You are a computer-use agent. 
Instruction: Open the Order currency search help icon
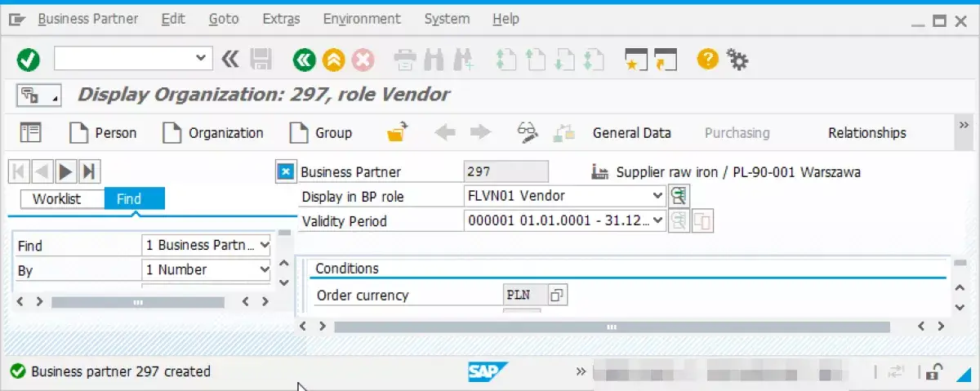[557, 295]
